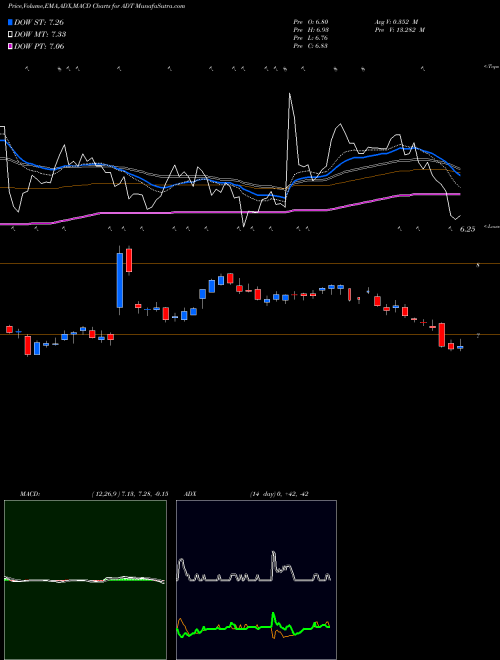The image size is (500, 660).
Task: Click the 6.25 price label
Action: (x=467, y=229)
